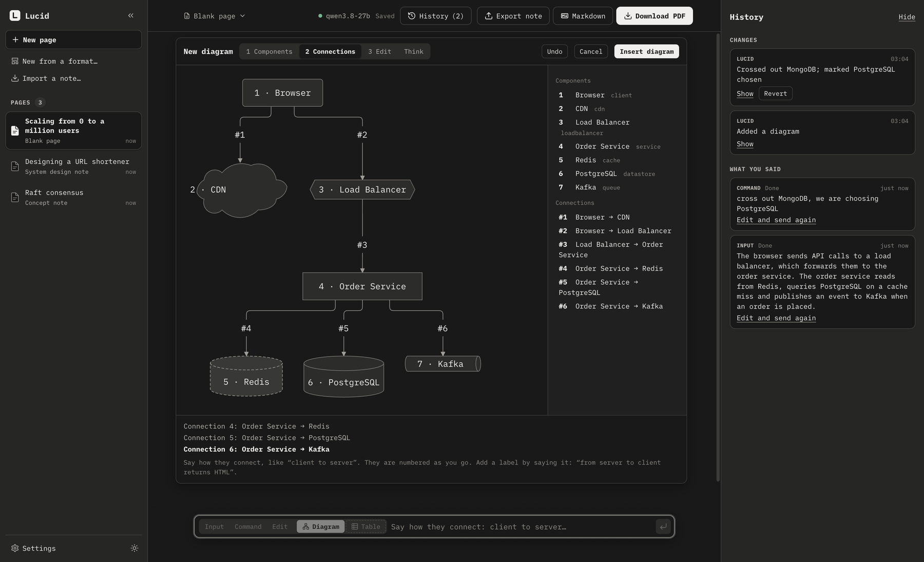Select Diagram mode

[x=321, y=527]
